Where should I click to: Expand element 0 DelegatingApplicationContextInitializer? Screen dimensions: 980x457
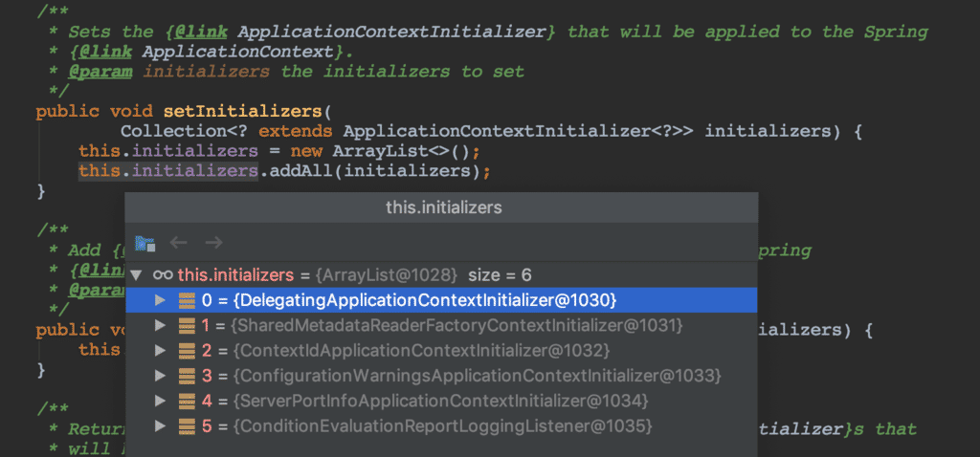click(161, 300)
